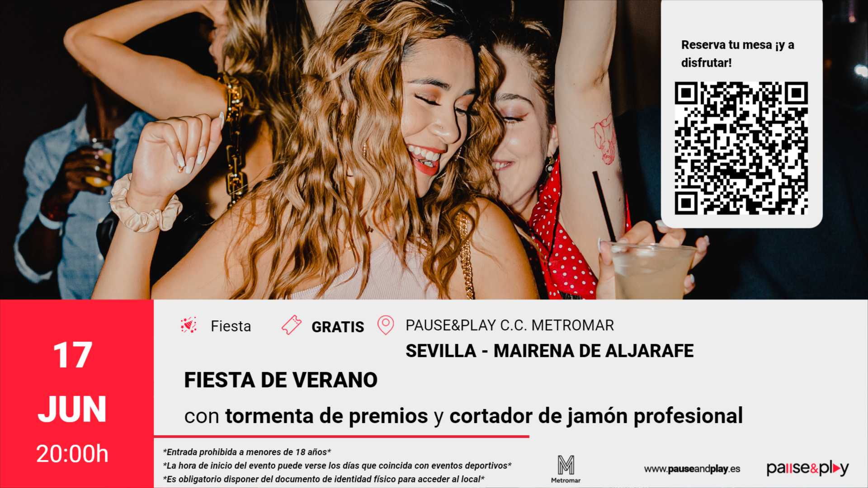Click the FIESTA DE VERANO title
The image size is (868, 488).
[x=281, y=380]
